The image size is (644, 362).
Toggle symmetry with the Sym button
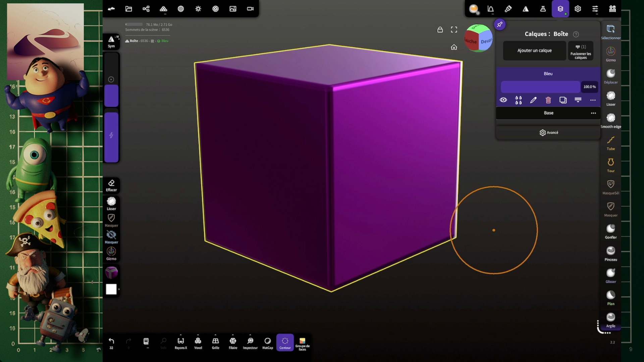point(111,42)
